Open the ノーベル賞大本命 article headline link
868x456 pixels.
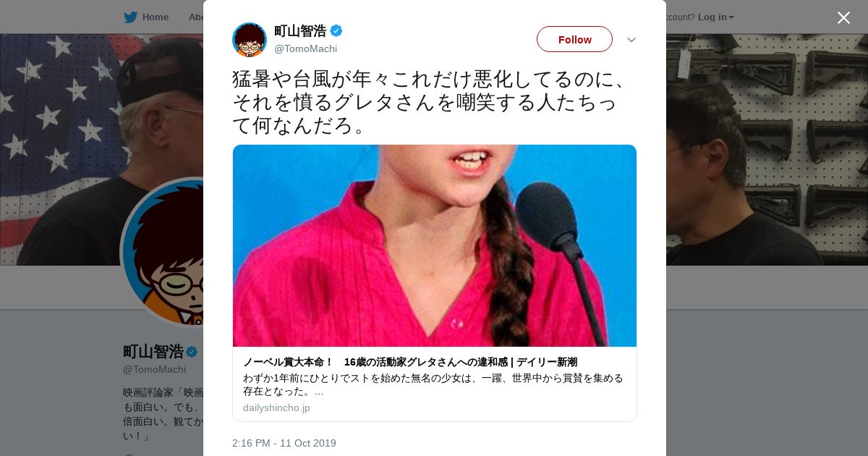pyautogui.click(x=410, y=362)
